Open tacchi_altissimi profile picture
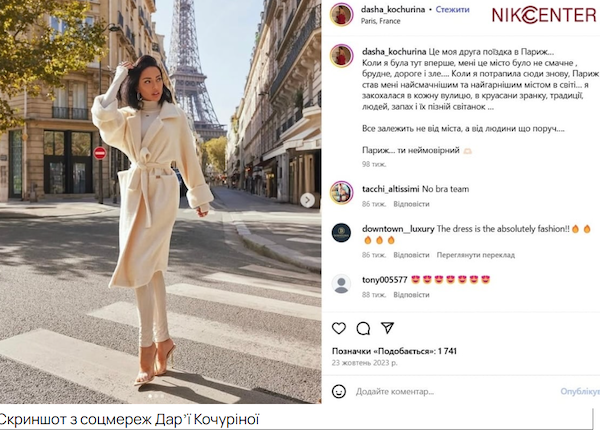The width and height of the screenshot is (600, 431). point(341,193)
